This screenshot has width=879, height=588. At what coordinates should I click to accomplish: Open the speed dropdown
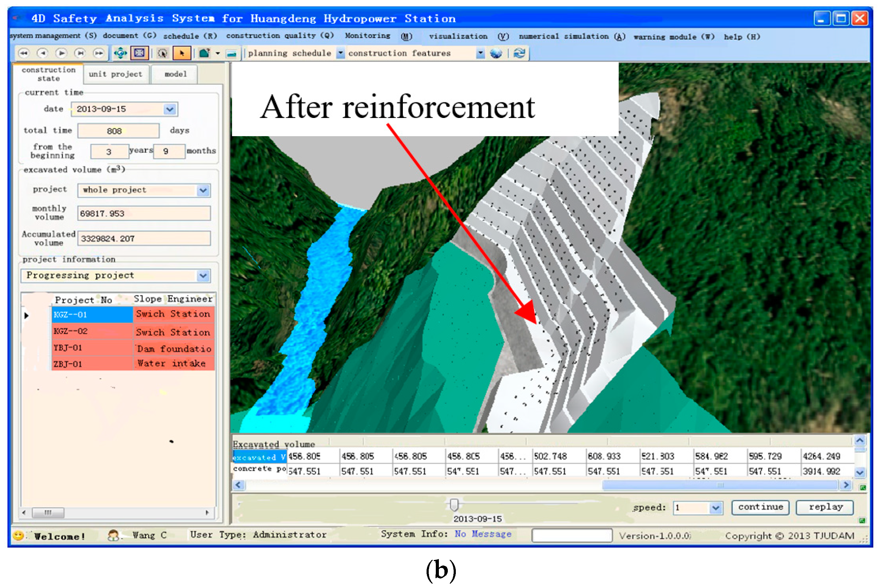coord(715,508)
